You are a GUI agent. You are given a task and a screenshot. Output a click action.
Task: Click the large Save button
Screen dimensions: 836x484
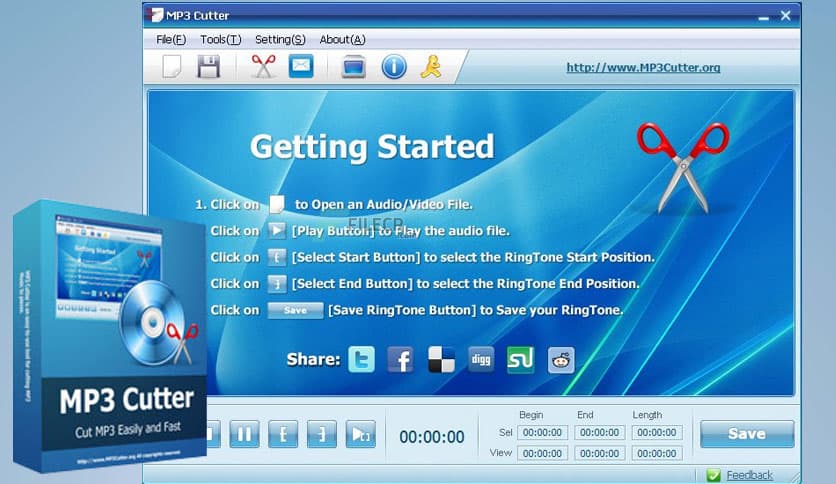point(747,434)
